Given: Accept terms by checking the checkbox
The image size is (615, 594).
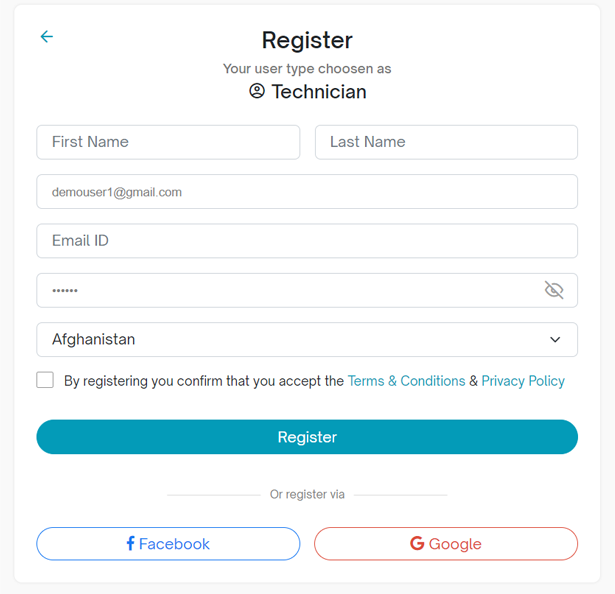Looking at the screenshot, I should pyautogui.click(x=45, y=380).
